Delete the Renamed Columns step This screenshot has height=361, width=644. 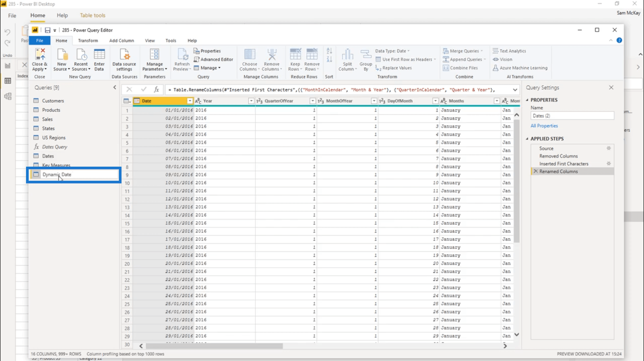coord(535,171)
